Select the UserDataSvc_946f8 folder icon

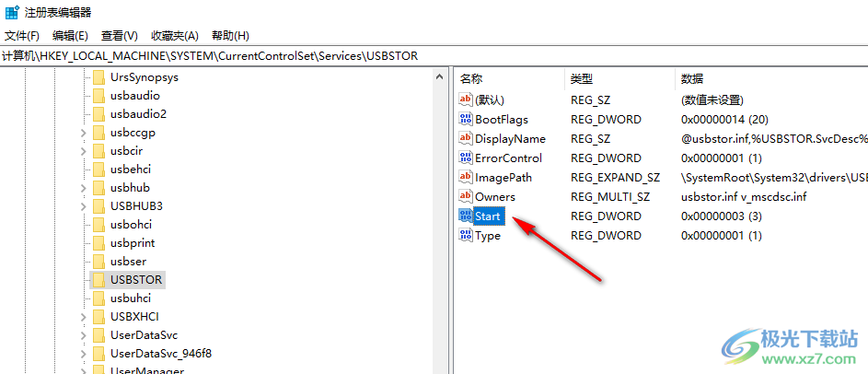(x=98, y=354)
